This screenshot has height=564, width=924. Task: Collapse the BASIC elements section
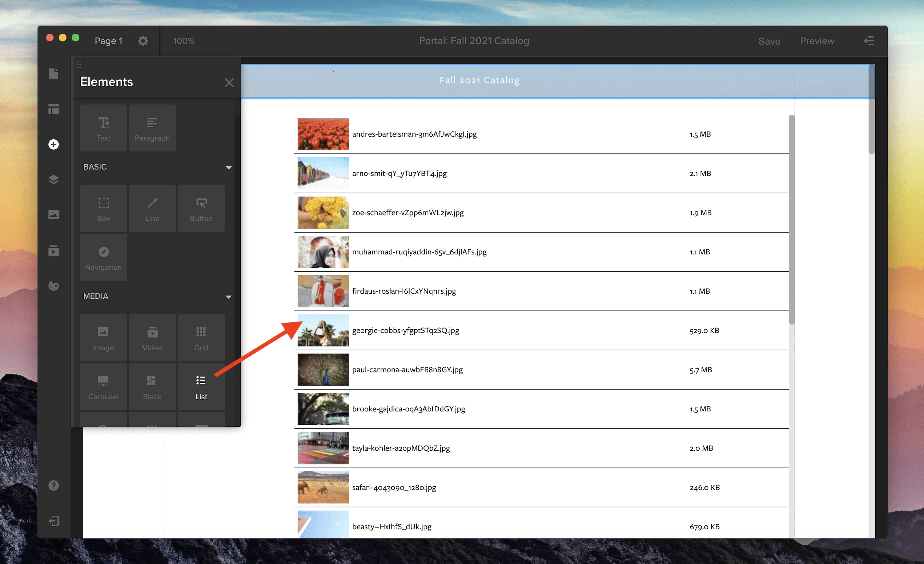point(229,167)
